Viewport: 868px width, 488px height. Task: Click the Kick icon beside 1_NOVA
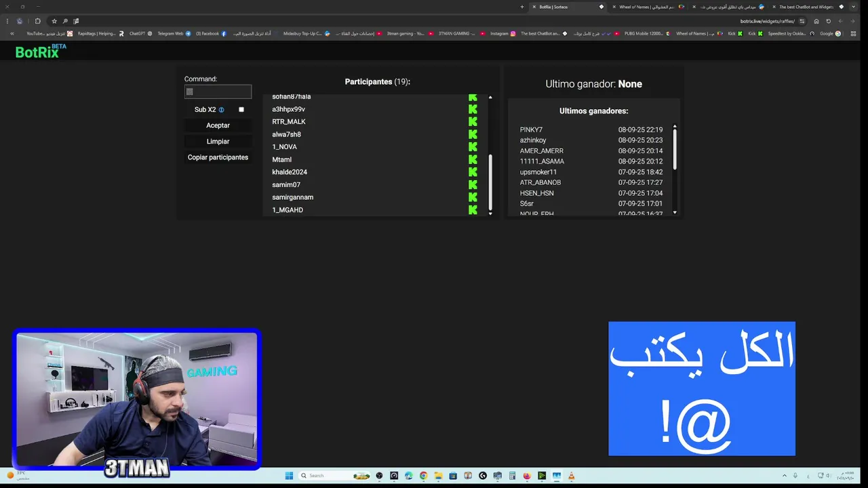pos(473,146)
